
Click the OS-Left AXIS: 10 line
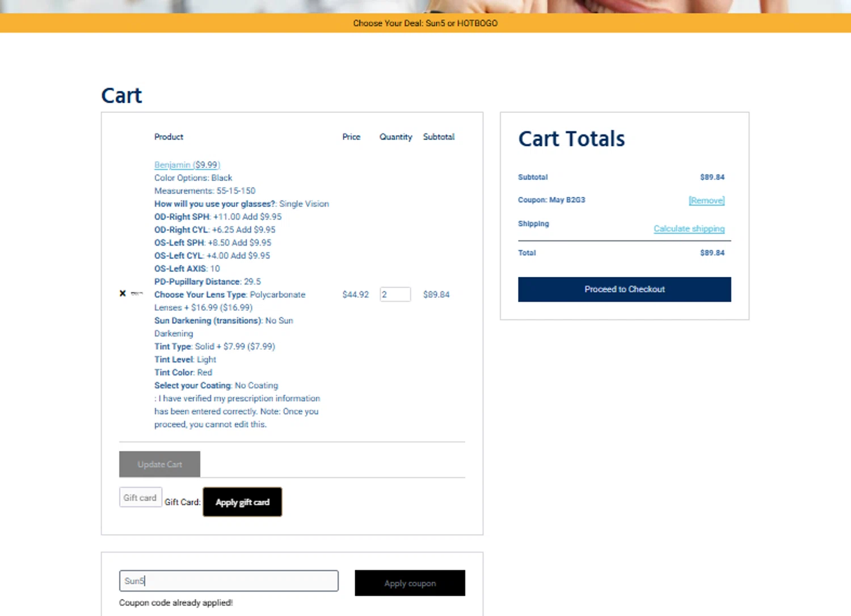pos(187,269)
